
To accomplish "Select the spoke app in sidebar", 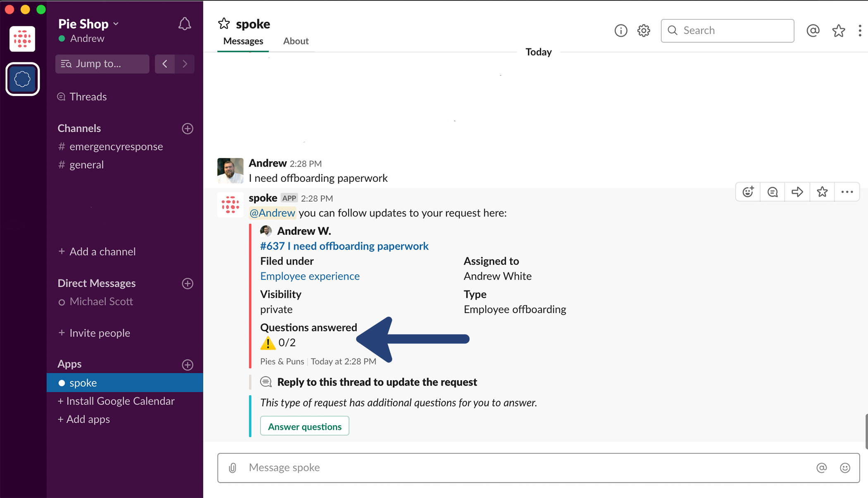I will 125,383.
